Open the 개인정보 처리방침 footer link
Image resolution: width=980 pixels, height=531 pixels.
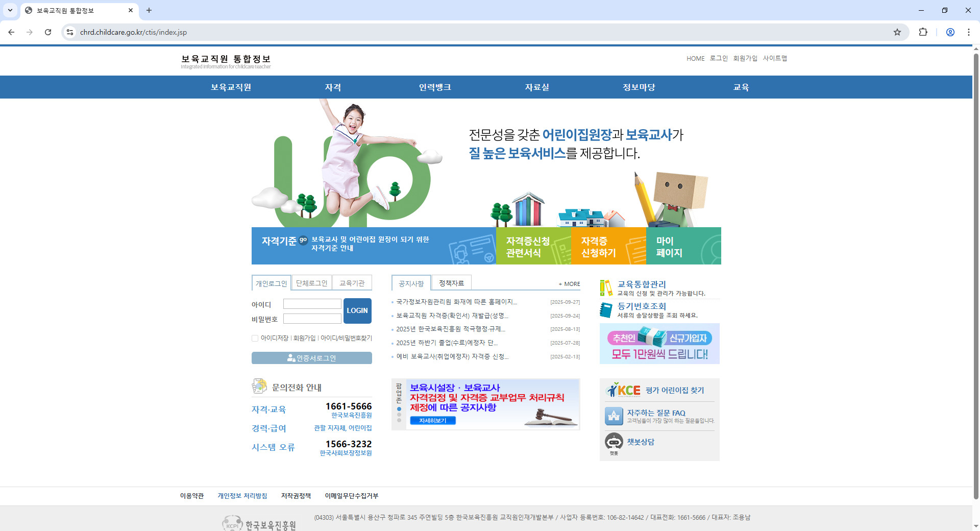click(242, 496)
